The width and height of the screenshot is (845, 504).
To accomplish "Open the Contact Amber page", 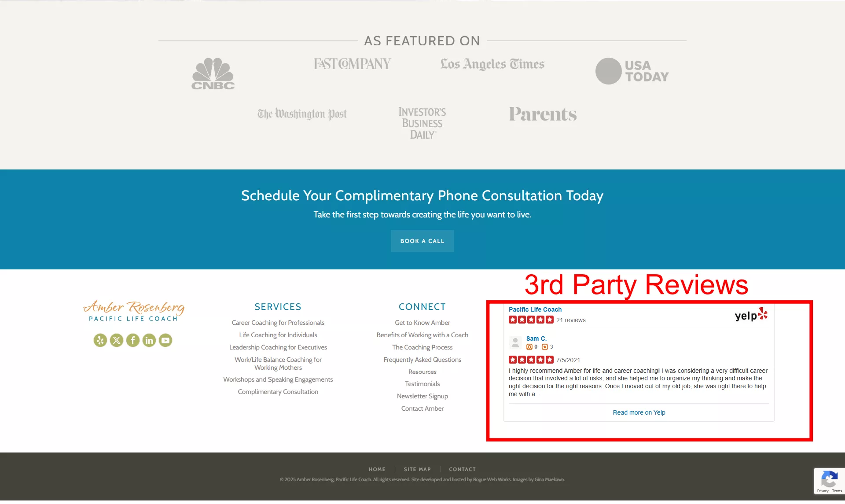I will click(422, 408).
